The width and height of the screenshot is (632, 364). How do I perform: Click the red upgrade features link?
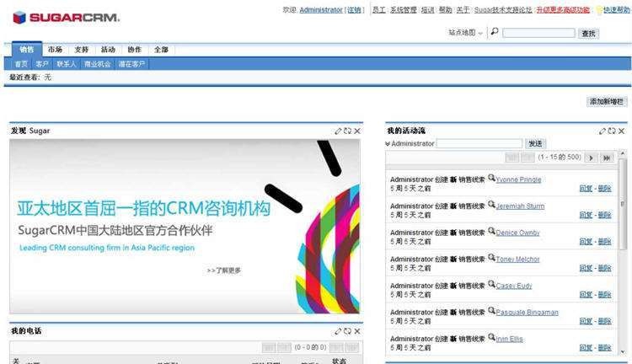click(x=563, y=10)
